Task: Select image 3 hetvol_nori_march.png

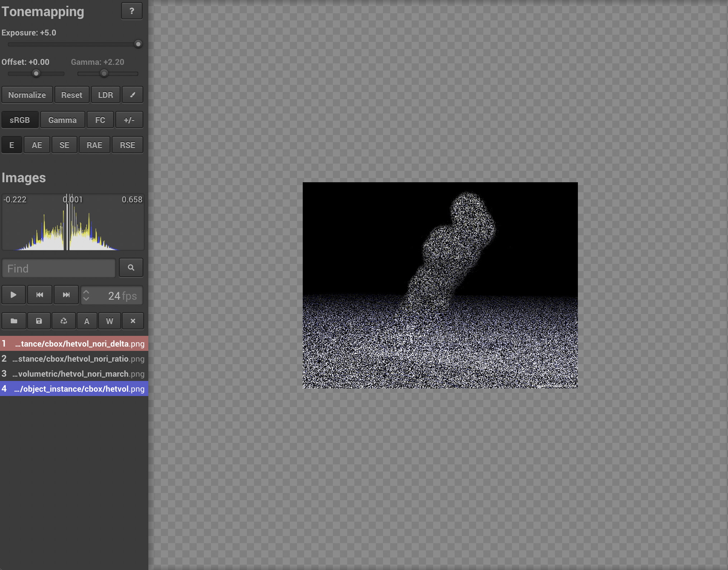Action: pyautogui.click(x=74, y=374)
